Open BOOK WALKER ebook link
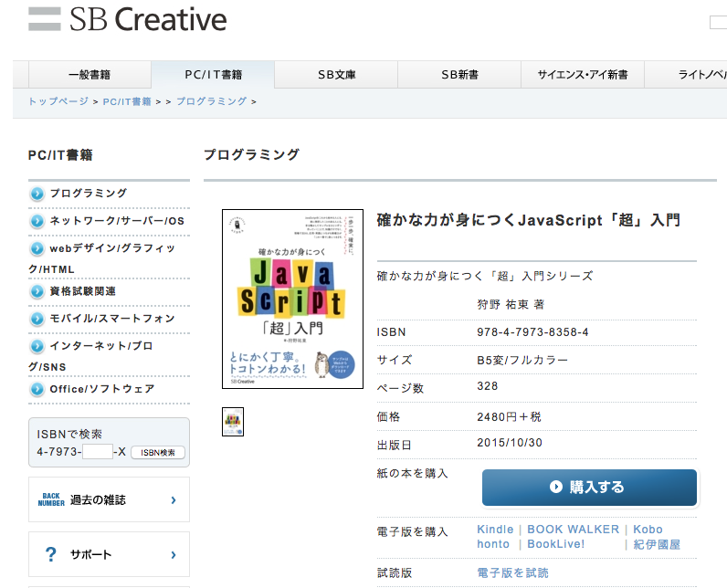This screenshot has width=727, height=588. [573, 530]
